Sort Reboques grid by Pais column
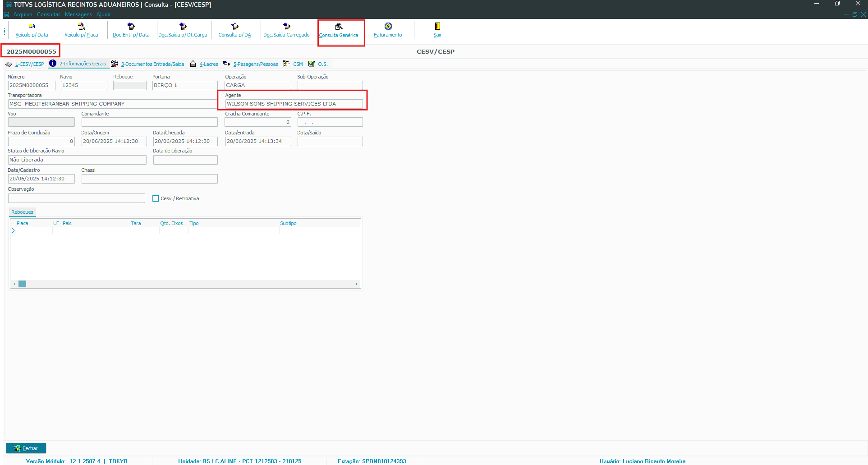Viewport: 868px width, 465px height. 67,223
